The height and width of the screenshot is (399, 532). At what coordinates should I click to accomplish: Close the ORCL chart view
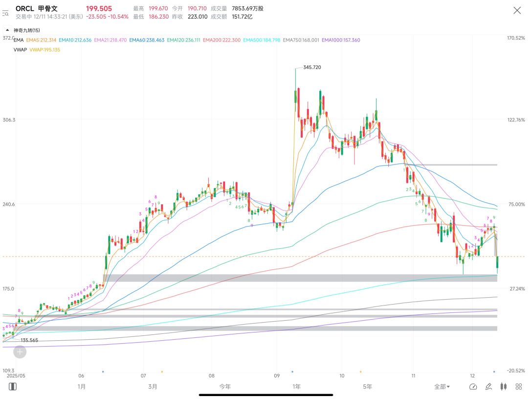(x=517, y=11)
